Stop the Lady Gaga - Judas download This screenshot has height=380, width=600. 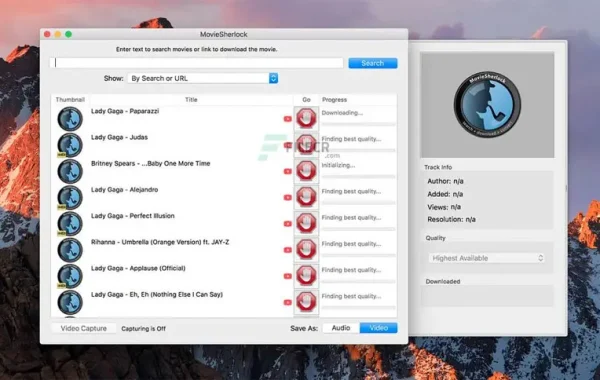click(x=306, y=145)
